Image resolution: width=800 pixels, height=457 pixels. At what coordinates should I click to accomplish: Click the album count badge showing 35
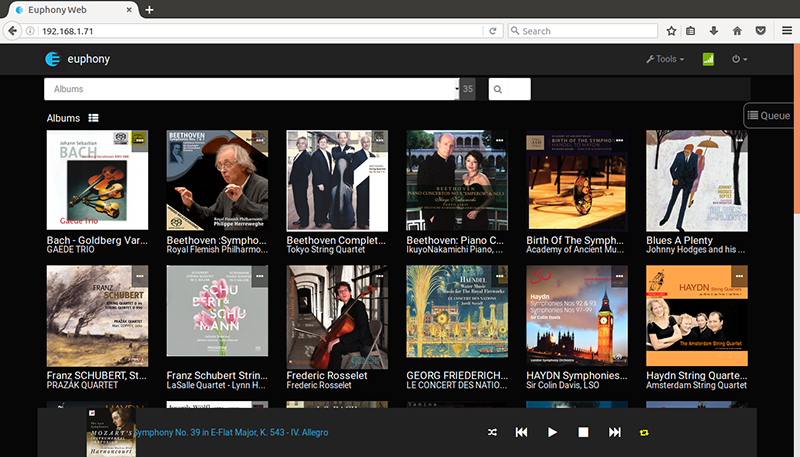(x=468, y=89)
